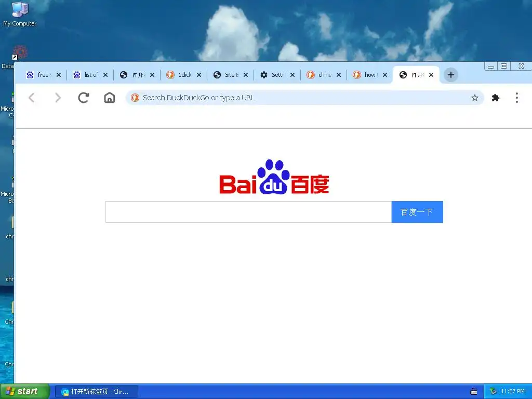Close the 'free' tab
The image size is (532, 399).
tap(59, 75)
